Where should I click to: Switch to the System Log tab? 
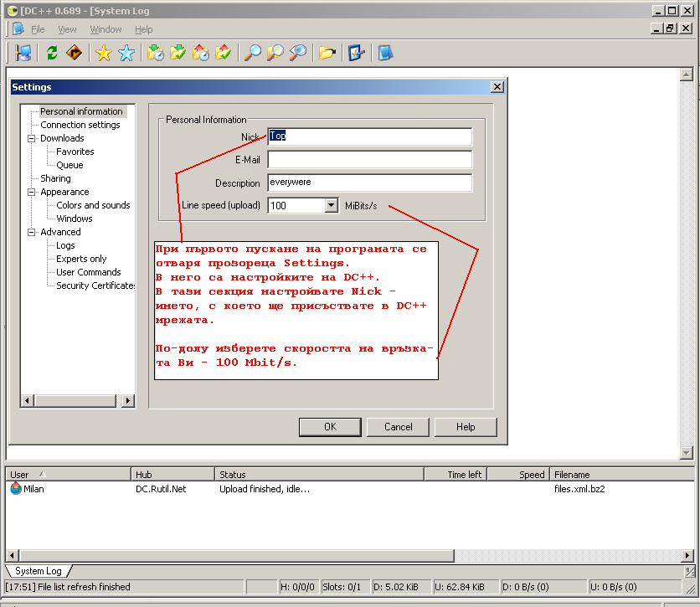(39, 571)
